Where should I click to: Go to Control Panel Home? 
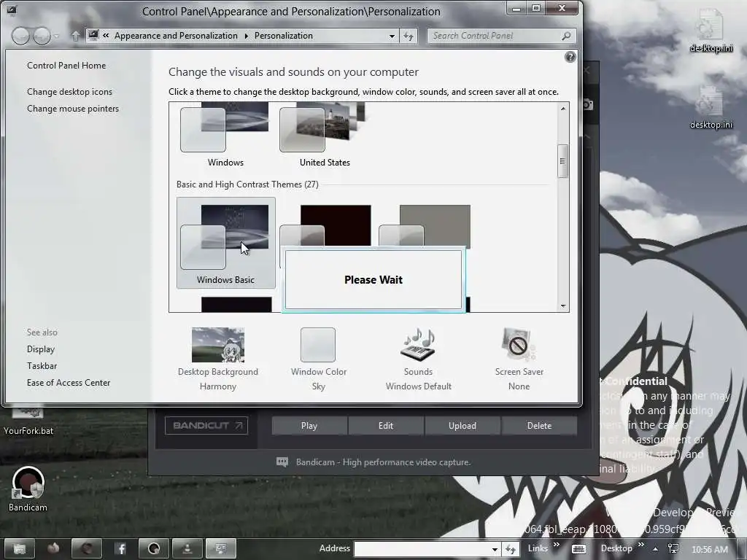(66, 66)
